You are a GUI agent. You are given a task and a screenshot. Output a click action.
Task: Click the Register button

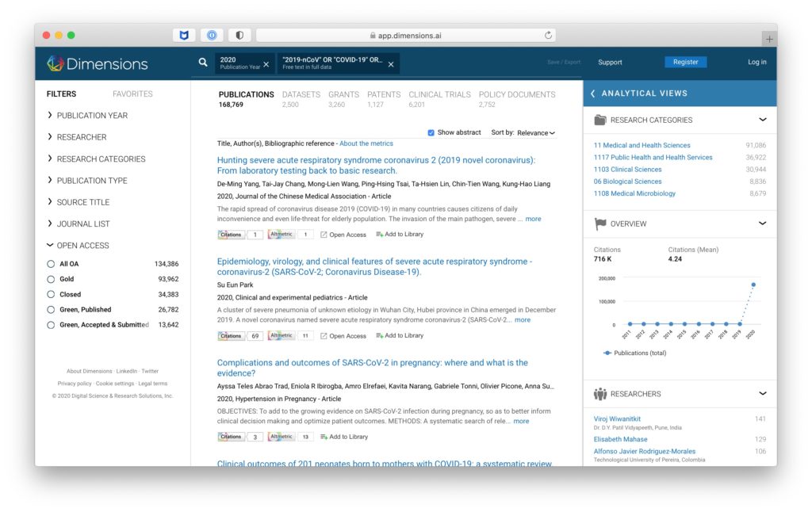click(685, 62)
